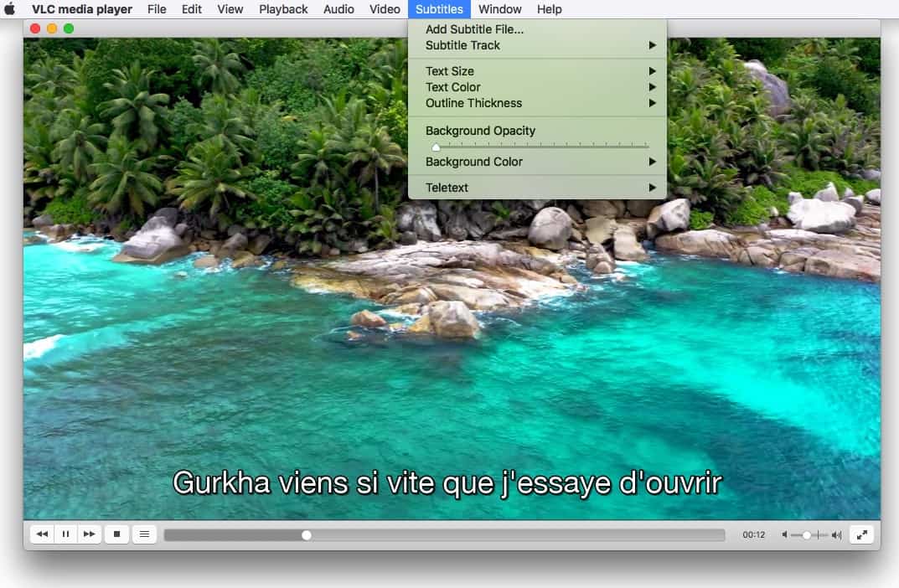Stop the video

(116, 534)
